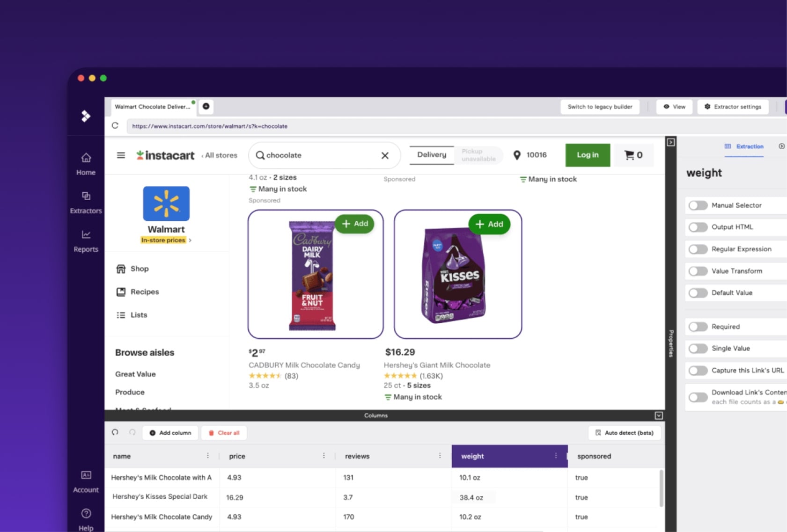This screenshot has height=532, width=787.
Task: Click the Columns table vertical scrollbar
Action: tap(661, 488)
